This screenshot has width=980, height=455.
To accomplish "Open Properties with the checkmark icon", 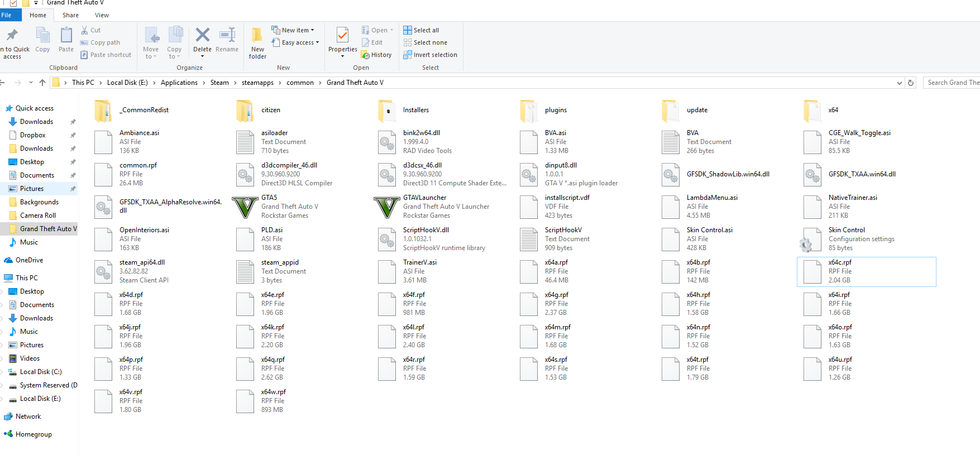I will pyautogui.click(x=342, y=35).
